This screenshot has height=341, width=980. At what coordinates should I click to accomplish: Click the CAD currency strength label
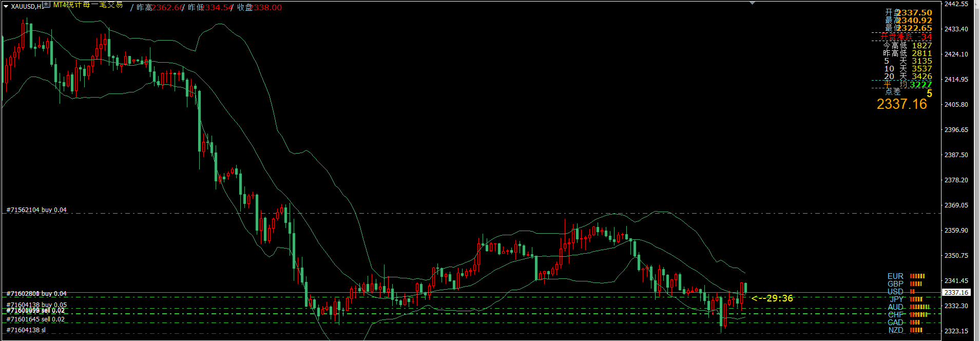point(896,323)
